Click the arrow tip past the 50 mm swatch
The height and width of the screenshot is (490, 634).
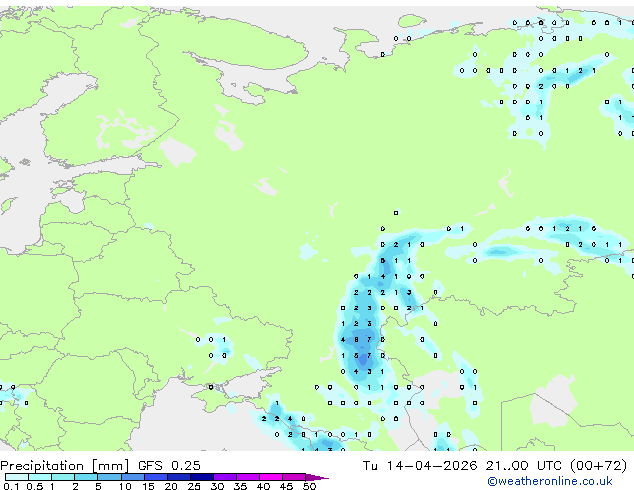pos(317,477)
